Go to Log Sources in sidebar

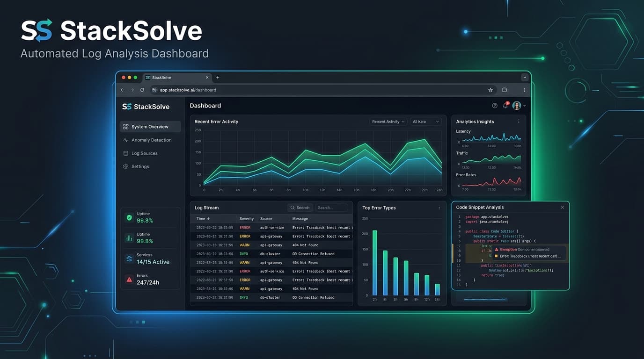[140, 153]
